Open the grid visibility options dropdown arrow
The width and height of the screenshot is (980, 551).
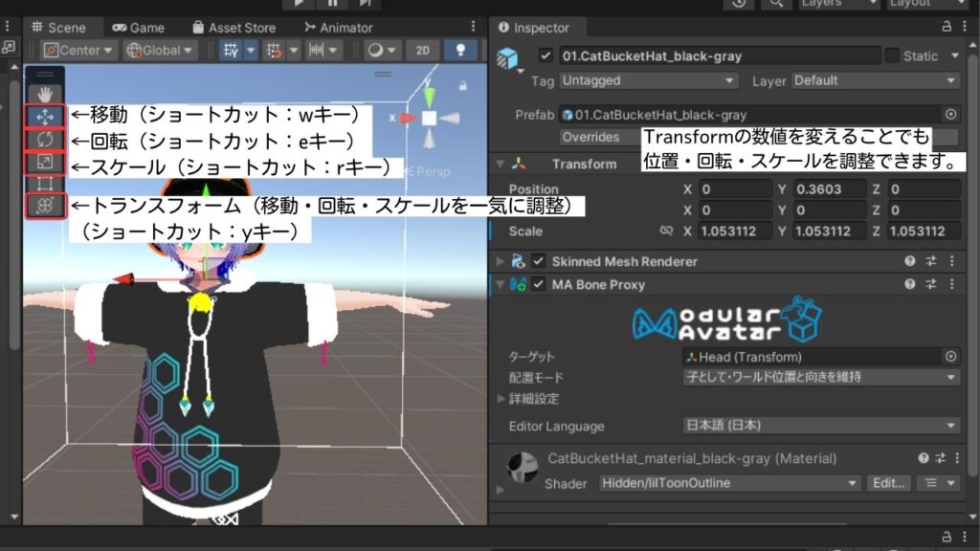(x=251, y=51)
